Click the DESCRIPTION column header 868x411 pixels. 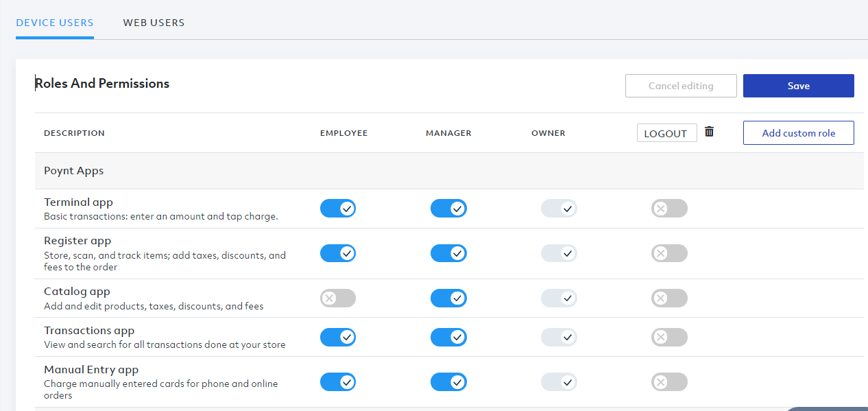coord(74,133)
